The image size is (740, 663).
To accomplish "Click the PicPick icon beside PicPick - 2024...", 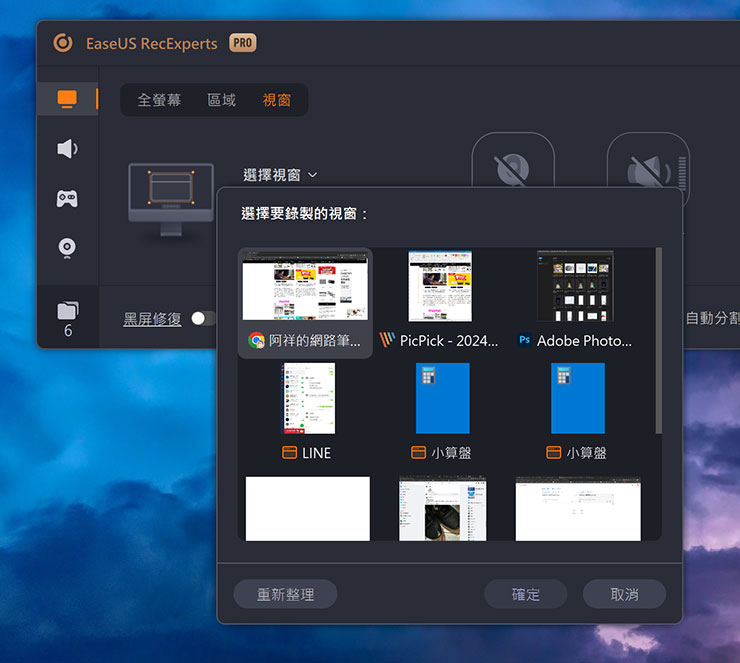I will pos(387,339).
